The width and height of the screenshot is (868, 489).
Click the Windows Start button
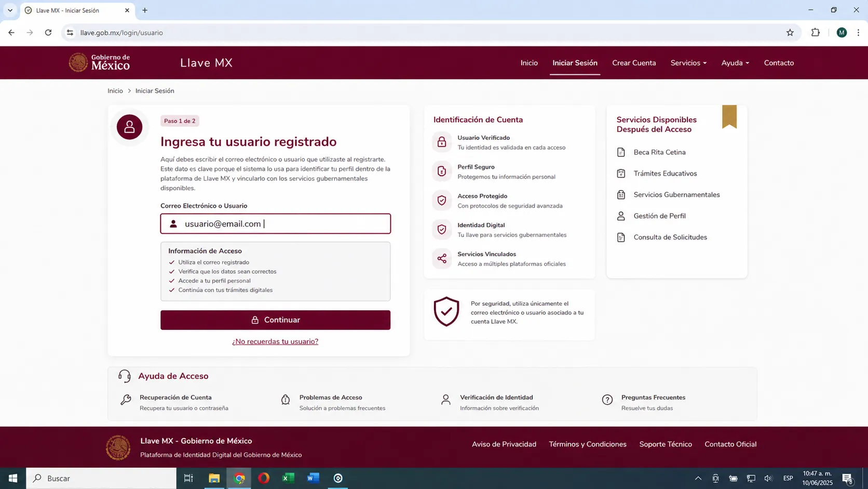13,478
